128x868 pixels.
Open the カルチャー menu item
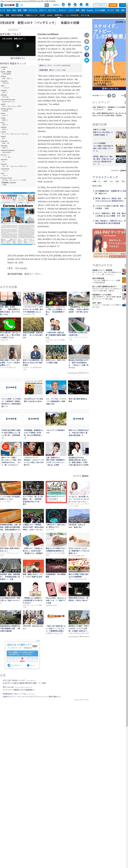[x=62, y=10]
